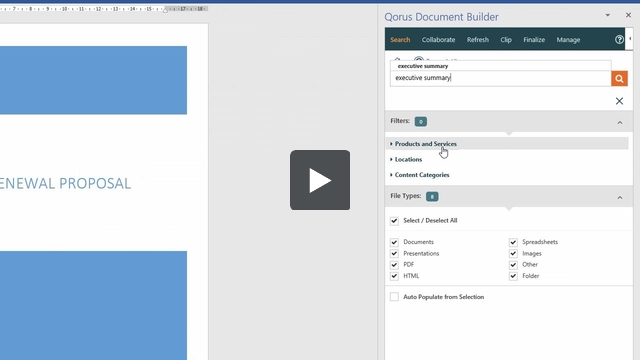Switch to the Collaborate tab
Screen dimensions: 640x360
coord(438,40)
